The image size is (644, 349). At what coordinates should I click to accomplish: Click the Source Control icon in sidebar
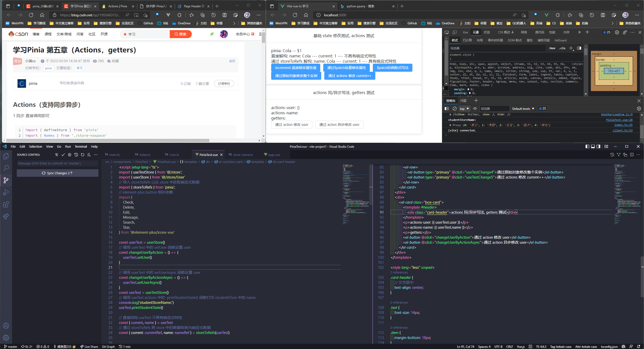(7, 180)
